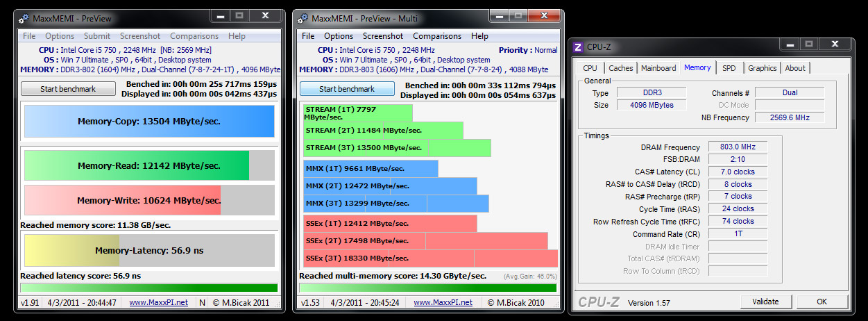868x321 pixels.
Task: Open Options menu in MaxxMEMI PreView window
Action: tap(60, 36)
